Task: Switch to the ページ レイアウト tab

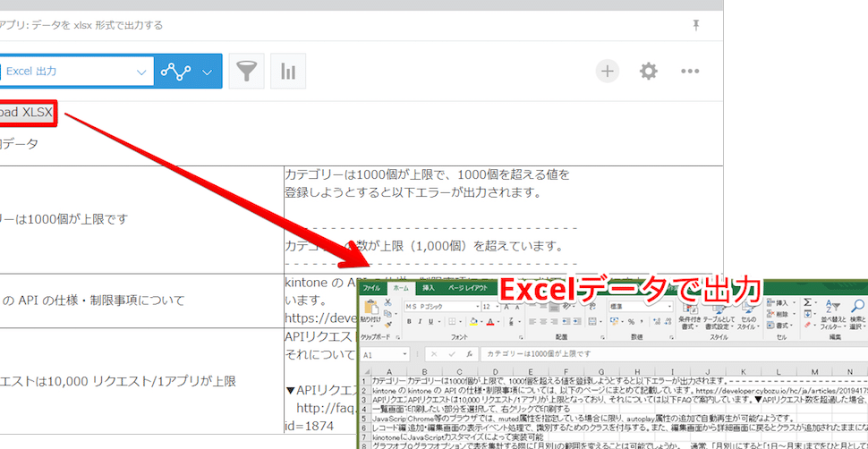Action: [x=468, y=288]
